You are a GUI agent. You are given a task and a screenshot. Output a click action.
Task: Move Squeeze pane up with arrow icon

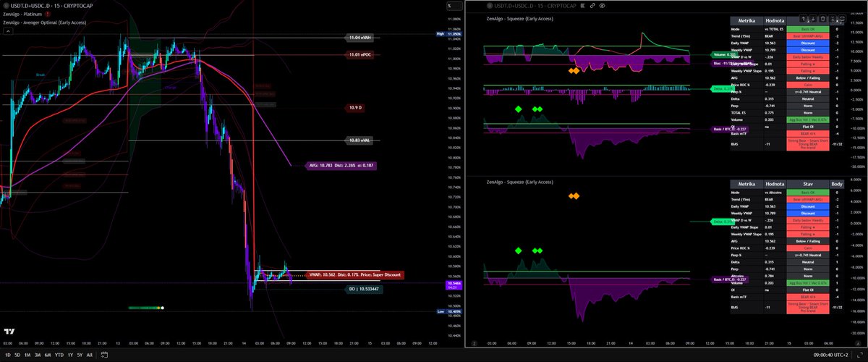[804, 20]
